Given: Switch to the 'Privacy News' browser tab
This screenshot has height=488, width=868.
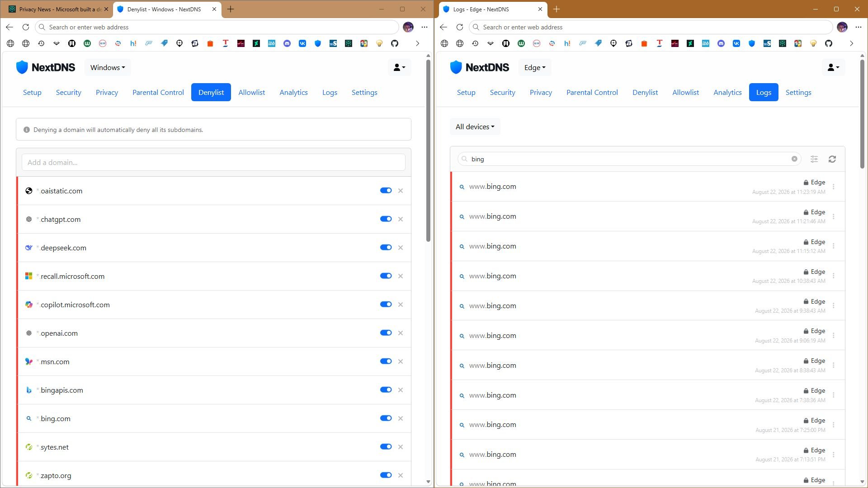Looking at the screenshot, I should pos(59,9).
